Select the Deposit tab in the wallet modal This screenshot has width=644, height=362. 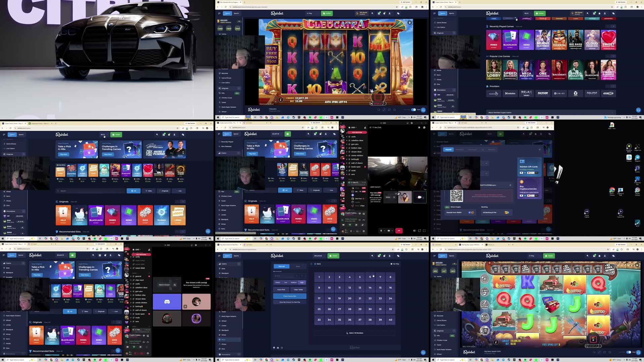tap(448, 150)
